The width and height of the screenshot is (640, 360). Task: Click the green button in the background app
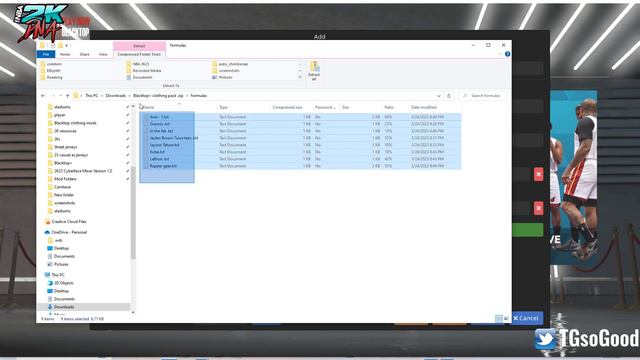(x=527, y=230)
